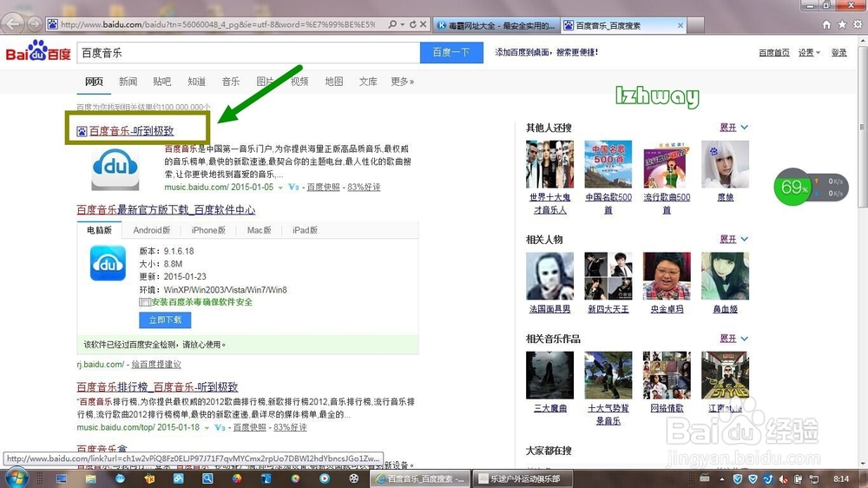Viewport: 868px width, 488px height.
Task: Toggle the install Baidu antivirus checkbox
Action: [x=144, y=302]
